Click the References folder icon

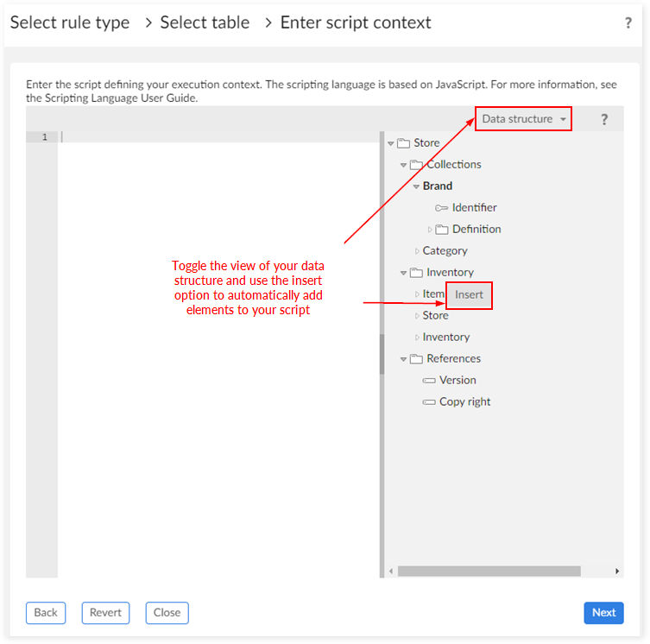pos(416,359)
